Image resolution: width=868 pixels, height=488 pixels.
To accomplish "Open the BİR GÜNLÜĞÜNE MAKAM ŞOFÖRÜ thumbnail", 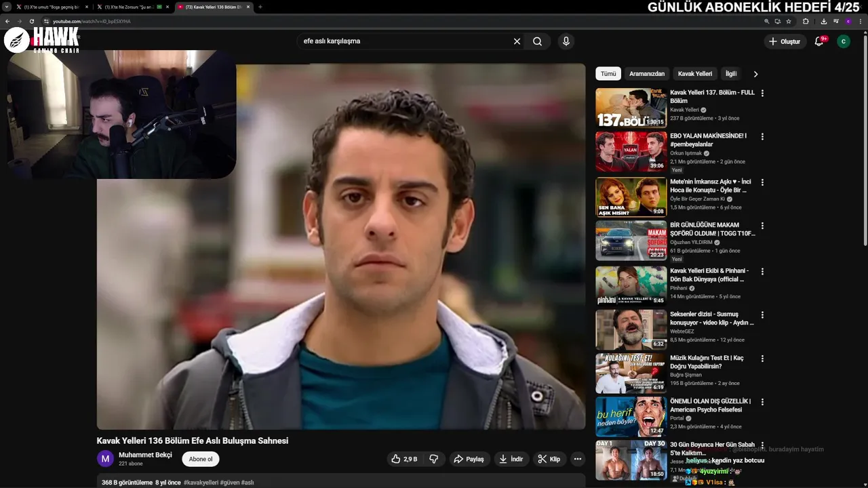I will click(631, 240).
